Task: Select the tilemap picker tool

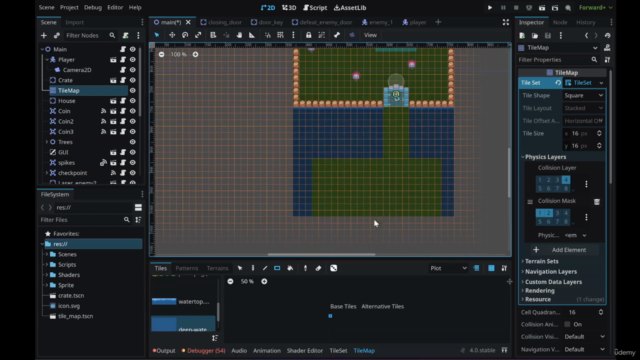Action: click(x=305, y=268)
